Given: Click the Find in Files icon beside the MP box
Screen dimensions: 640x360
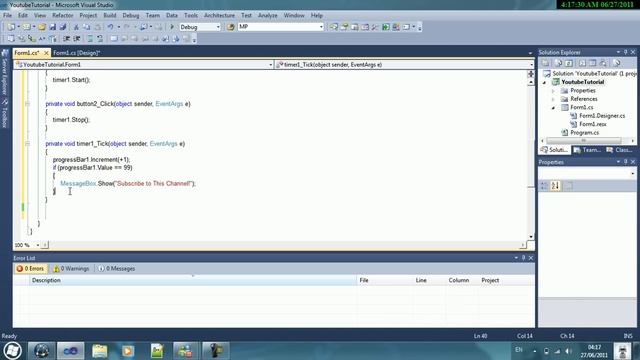Looking at the screenshot, I should tap(230, 27).
